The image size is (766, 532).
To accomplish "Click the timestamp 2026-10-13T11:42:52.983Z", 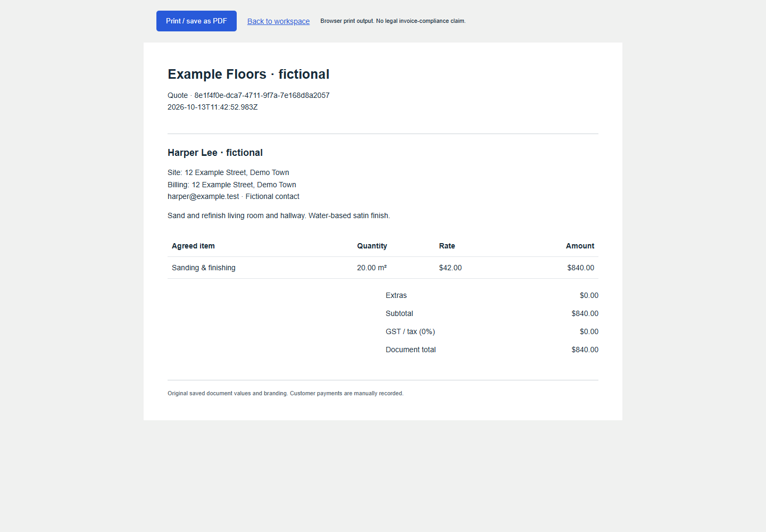I will [213, 107].
